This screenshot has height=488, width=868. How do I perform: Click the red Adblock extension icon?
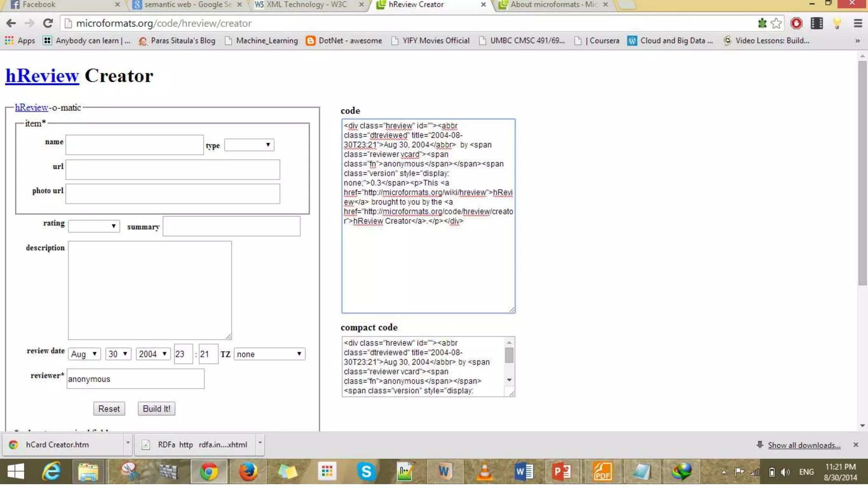coord(796,23)
